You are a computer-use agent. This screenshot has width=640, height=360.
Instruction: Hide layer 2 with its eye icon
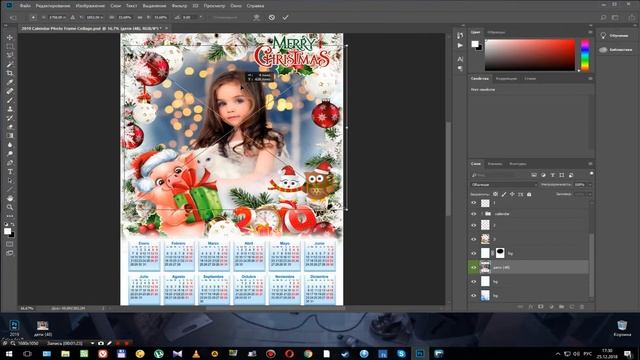pyautogui.click(x=473, y=225)
